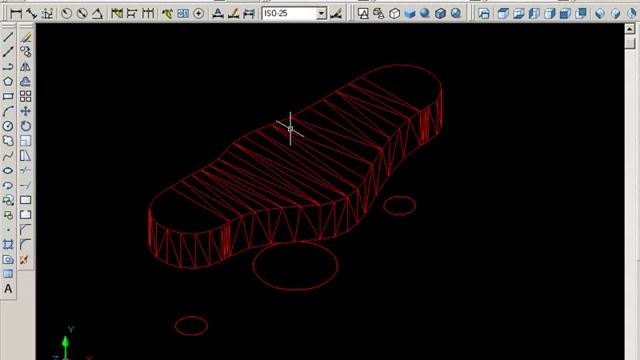Select the Diameter Dimension tool
This screenshot has width=640, height=360.
click(82, 13)
